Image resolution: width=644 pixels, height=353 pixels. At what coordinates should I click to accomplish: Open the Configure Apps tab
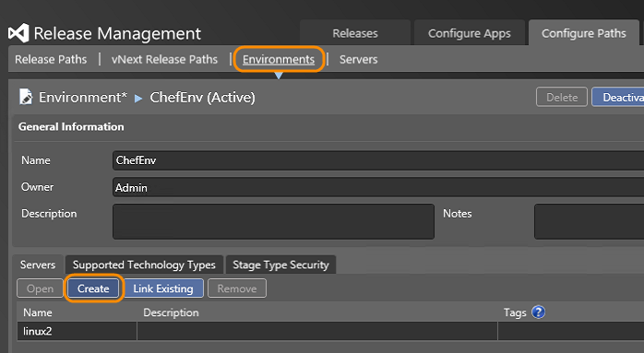point(470,33)
